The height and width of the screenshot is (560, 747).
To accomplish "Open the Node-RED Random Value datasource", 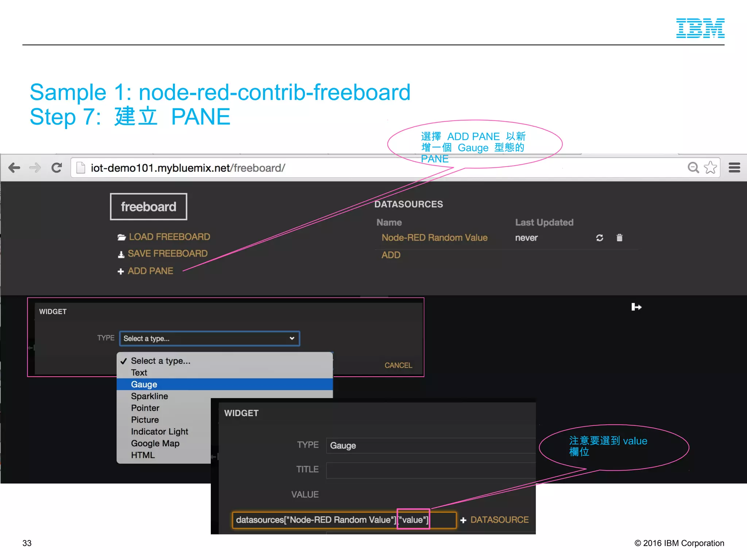I will click(x=434, y=238).
